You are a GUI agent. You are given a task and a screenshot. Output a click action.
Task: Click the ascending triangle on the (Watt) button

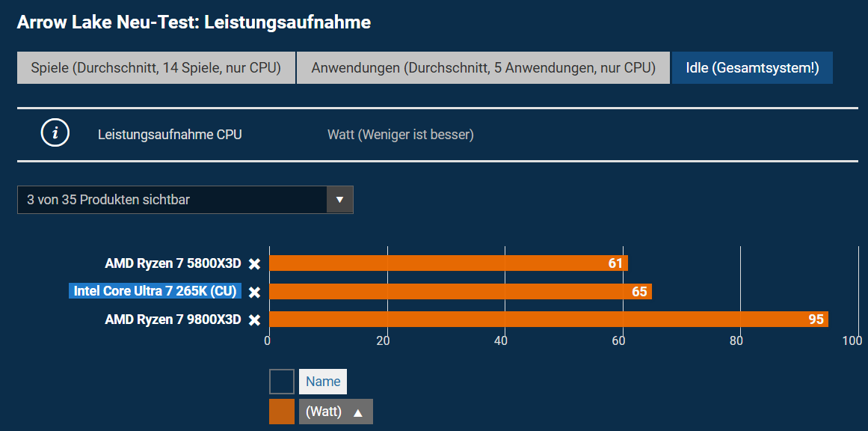point(358,413)
